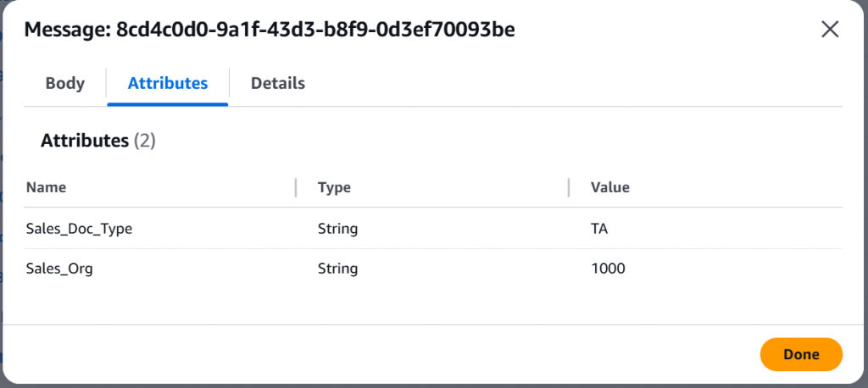Click the message ID in the dialog title

click(x=315, y=30)
